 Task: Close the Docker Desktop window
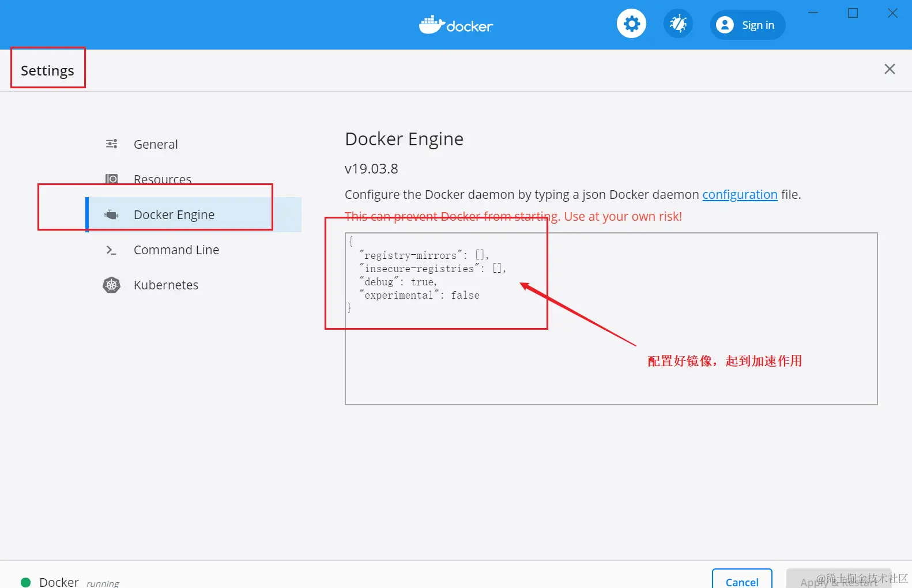(892, 13)
